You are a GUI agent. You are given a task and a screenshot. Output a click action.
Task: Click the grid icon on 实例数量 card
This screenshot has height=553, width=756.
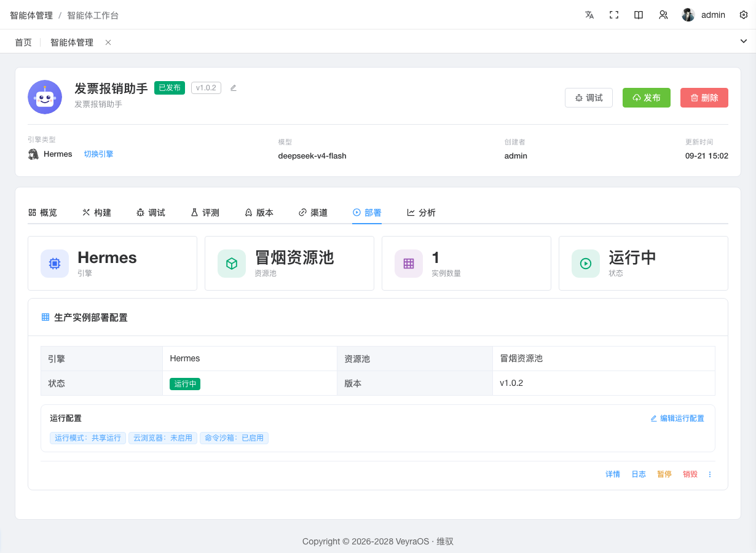point(409,264)
